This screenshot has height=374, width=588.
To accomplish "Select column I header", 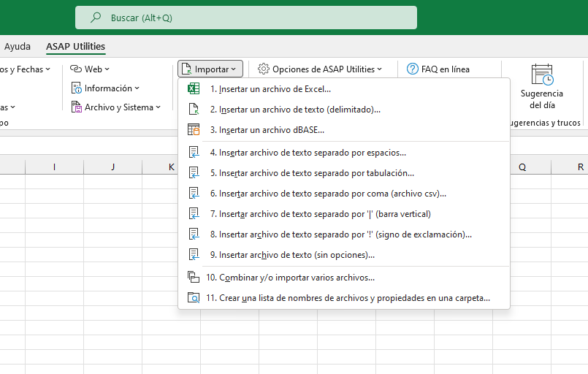I will (x=54, y=167).
